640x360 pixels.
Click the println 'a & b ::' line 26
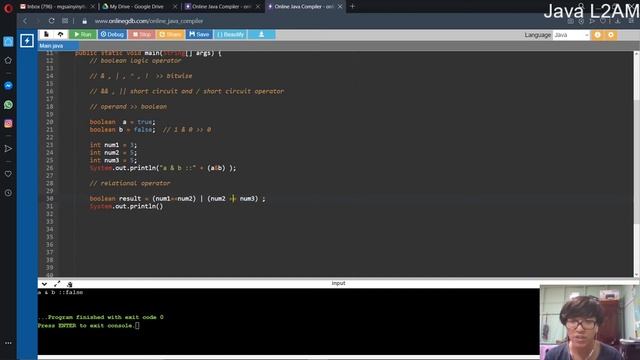(163, 168)
